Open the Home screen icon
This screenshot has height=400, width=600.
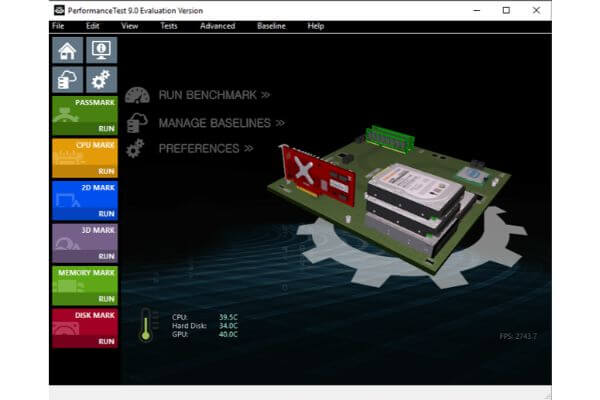68,50
